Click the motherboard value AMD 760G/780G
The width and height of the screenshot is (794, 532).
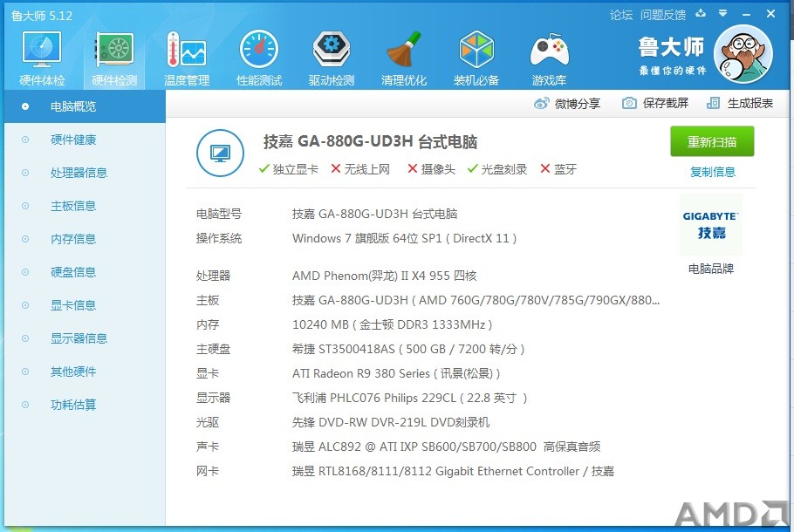click(x=476, y=300)
